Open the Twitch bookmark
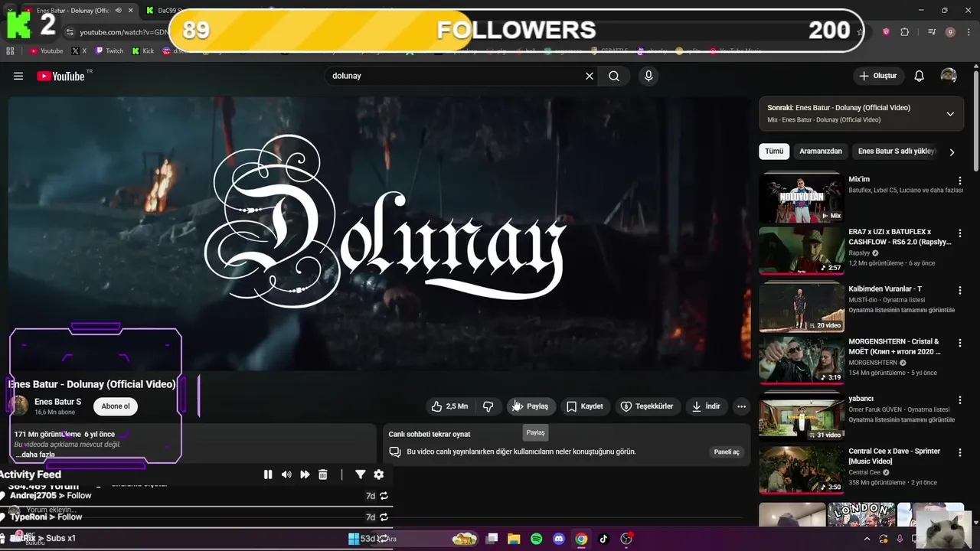 109,51
